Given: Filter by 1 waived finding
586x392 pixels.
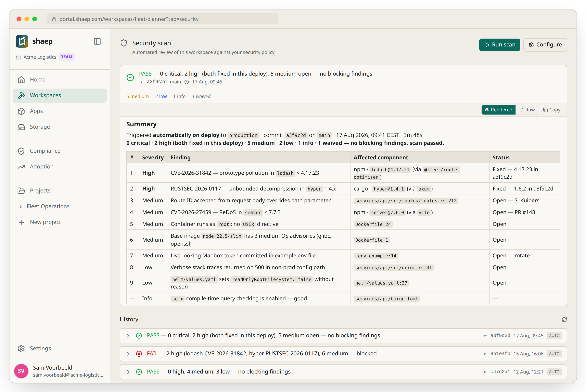Looking at the screenshot, I should tap(201, 96).
